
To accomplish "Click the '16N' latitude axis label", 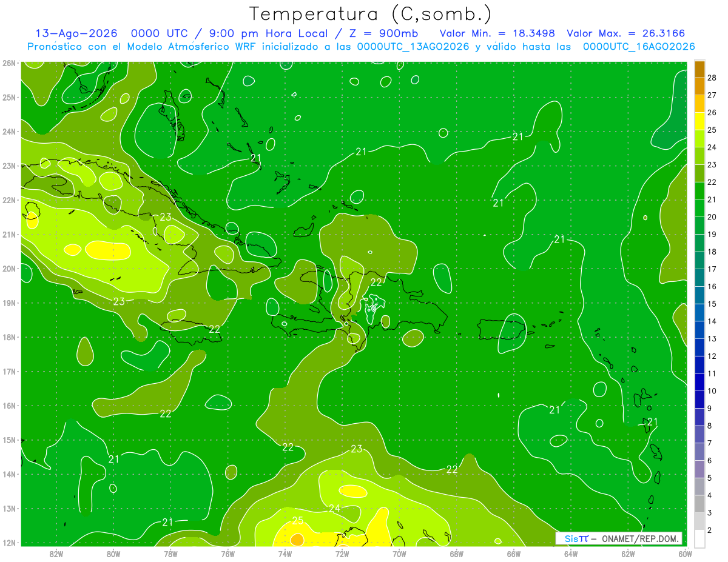I will coord(9,406).
